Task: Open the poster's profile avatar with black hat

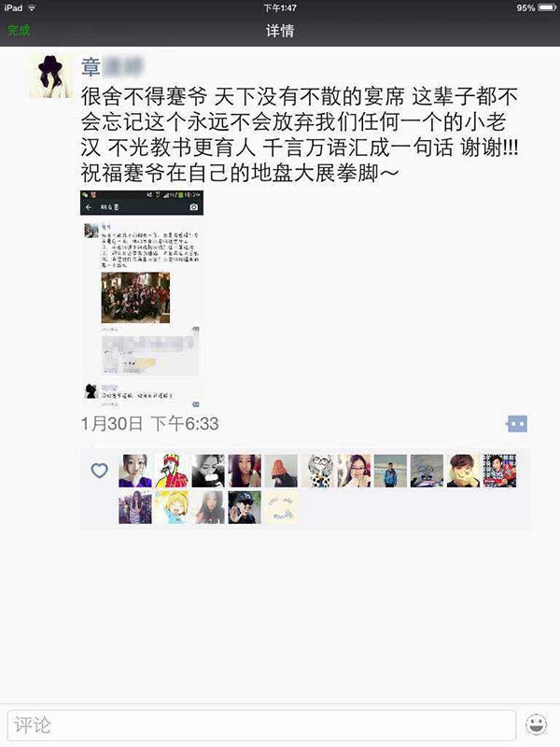Action: [x=51, y=76]
